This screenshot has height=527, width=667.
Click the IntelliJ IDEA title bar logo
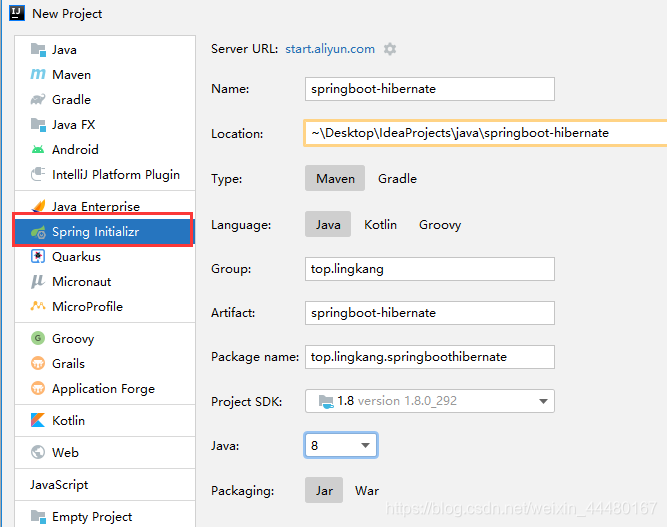click(x=17, y=13)
